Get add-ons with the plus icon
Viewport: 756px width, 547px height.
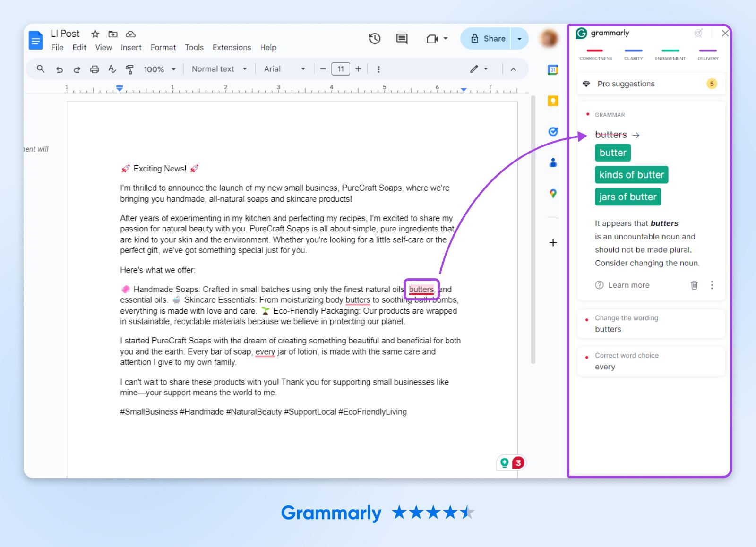tap(553, 243)
